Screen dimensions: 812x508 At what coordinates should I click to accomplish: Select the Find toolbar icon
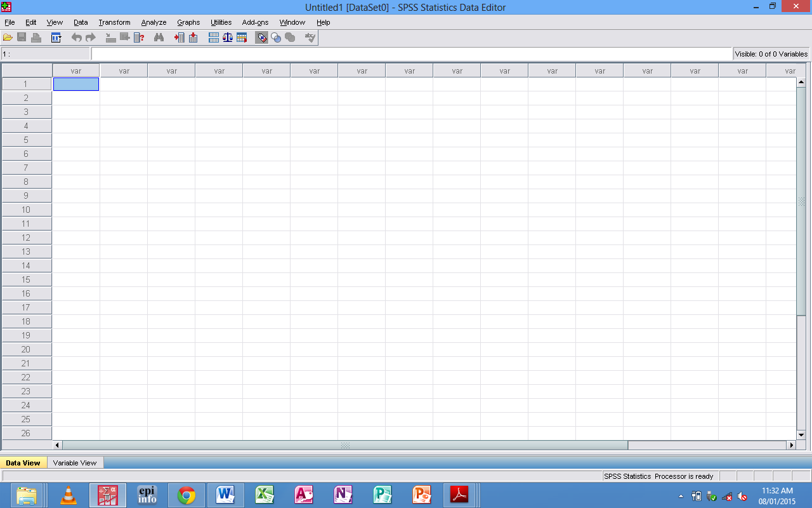[x=159, y=37]
